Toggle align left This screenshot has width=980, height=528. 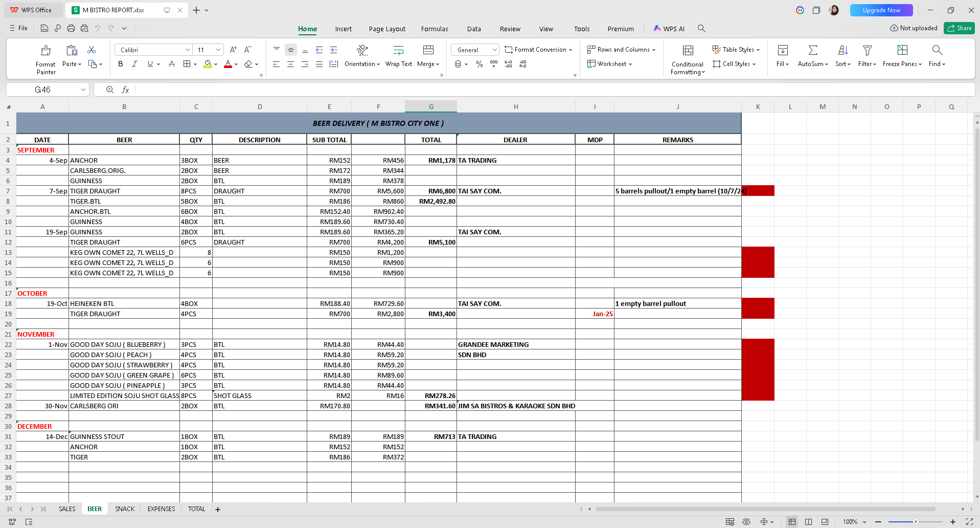click(276, 64)
